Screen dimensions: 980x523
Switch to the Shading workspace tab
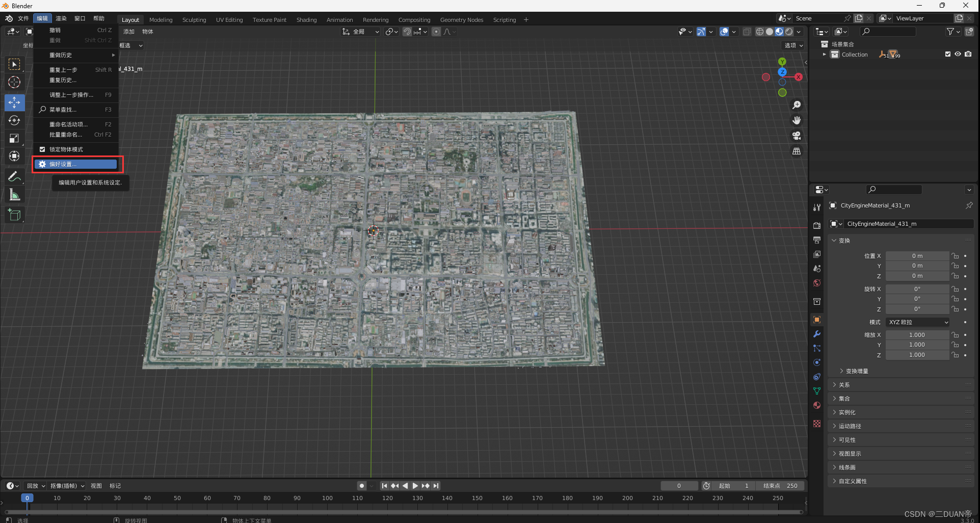click(306, 20)
